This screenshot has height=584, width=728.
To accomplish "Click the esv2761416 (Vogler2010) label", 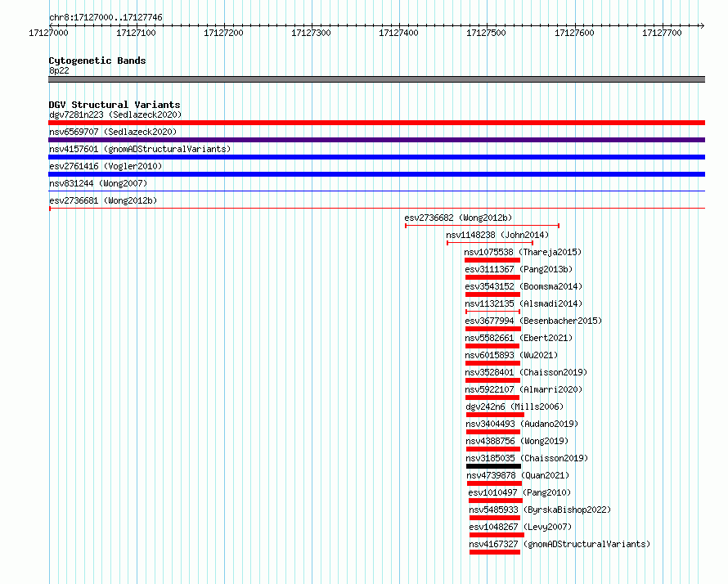I will click(x=106, y=166).
